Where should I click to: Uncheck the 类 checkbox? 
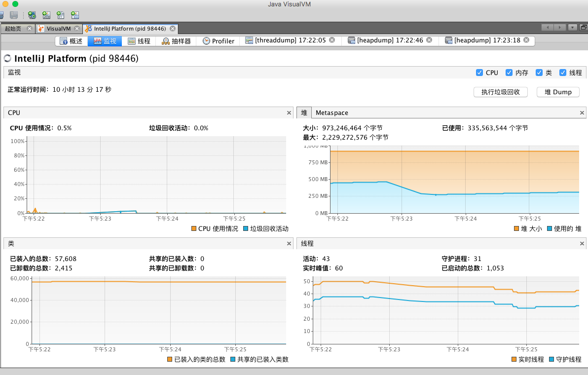click(539, 73)
